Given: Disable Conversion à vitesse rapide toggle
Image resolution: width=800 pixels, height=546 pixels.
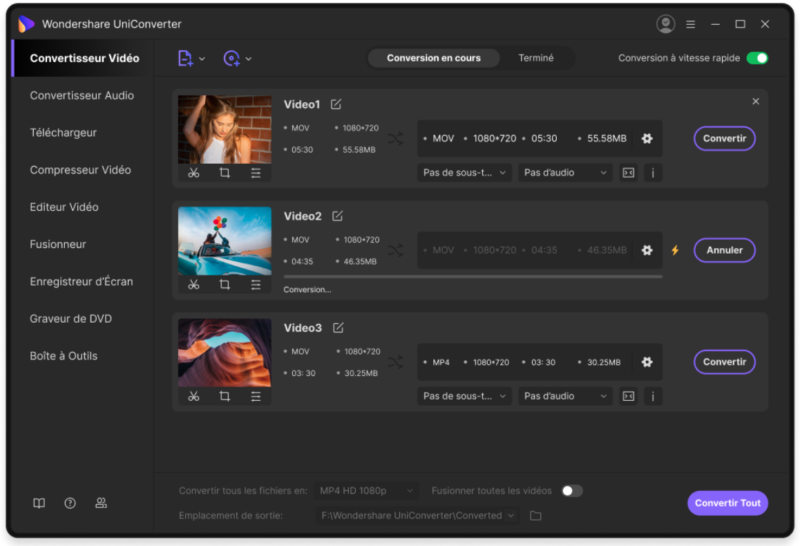Looking at the screenshot, I should (x=757, y=58).
